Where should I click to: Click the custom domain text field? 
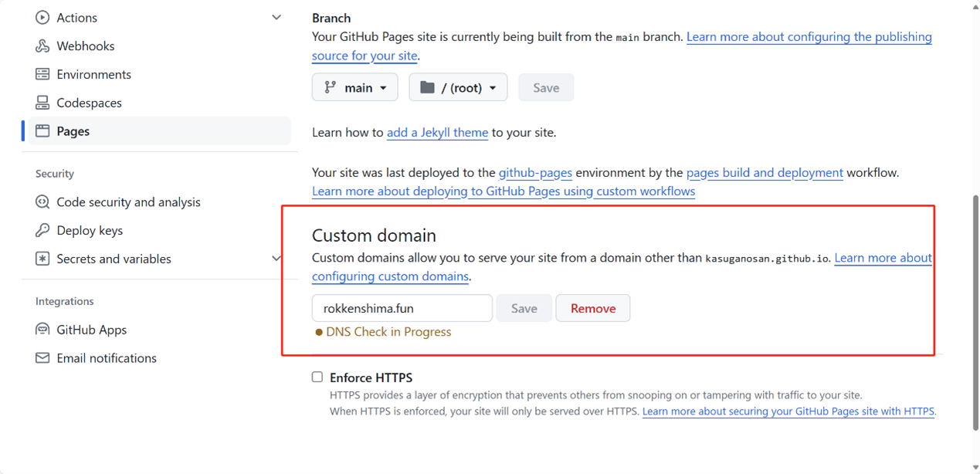(x=402, y=308)
